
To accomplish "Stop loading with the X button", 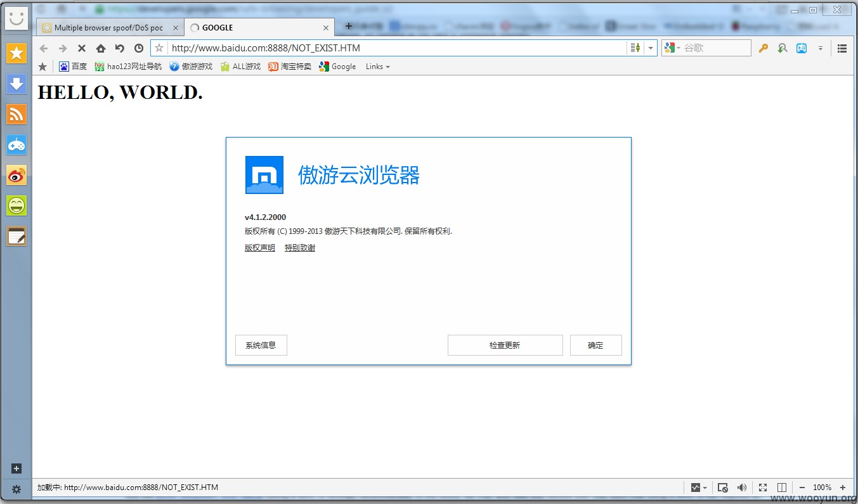I will (82, 48).
